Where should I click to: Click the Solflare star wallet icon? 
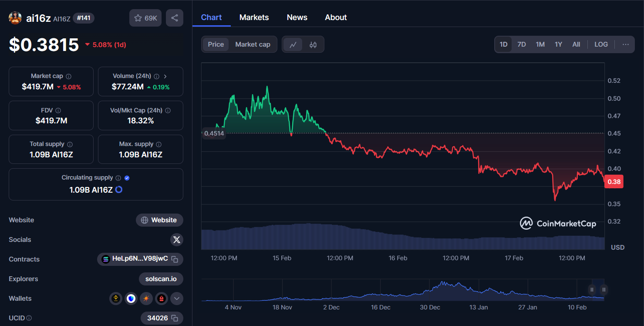(x=146, y=299)
